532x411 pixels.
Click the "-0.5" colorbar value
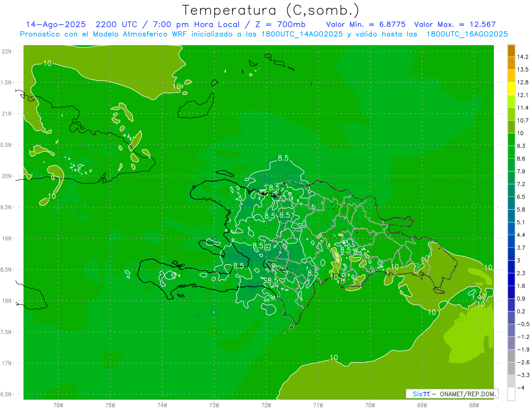tap(523, 324)
